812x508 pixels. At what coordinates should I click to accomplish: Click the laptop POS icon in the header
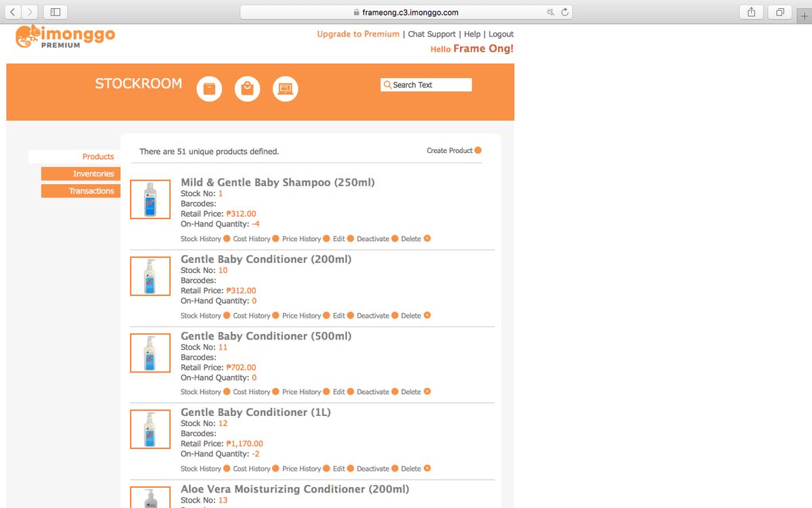[285, 88]
